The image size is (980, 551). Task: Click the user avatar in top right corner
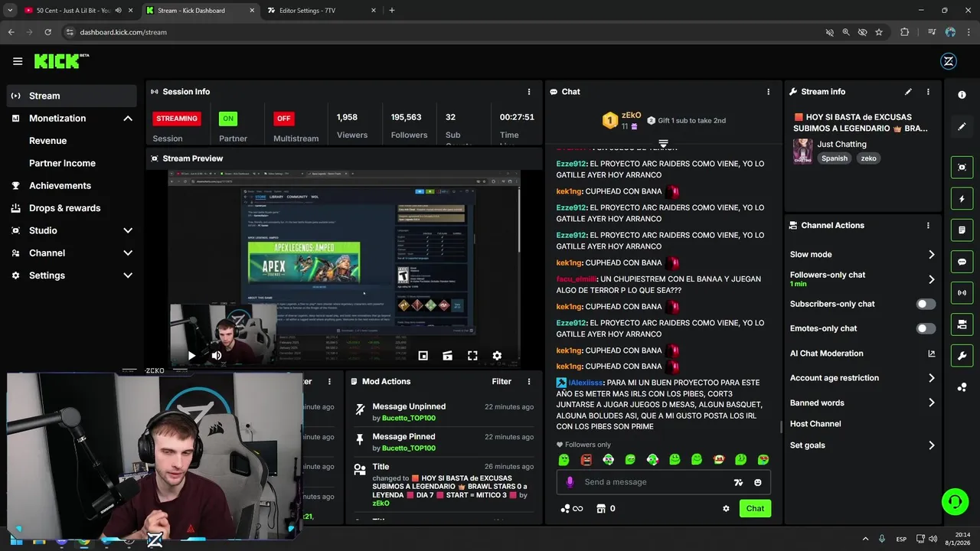(948, 61)
